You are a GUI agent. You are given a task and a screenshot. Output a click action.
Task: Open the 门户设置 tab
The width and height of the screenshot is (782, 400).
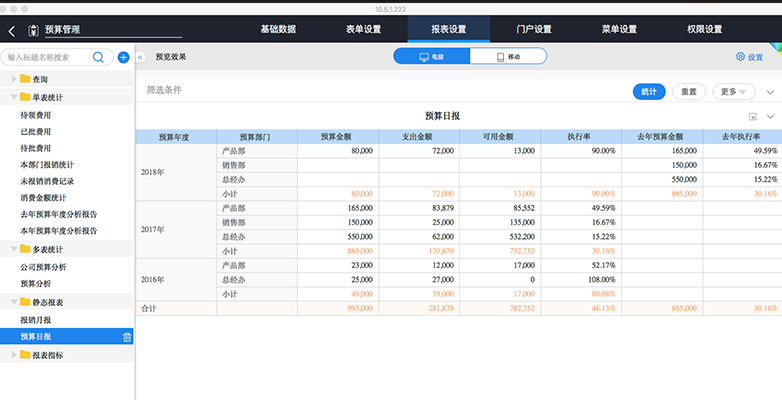(x=534, y=29)
